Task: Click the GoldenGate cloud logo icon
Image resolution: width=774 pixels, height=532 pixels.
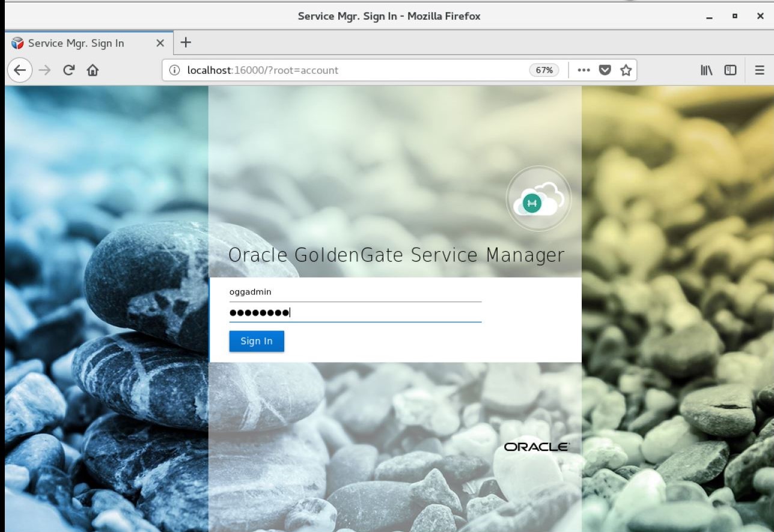Action: pos(538,199)
